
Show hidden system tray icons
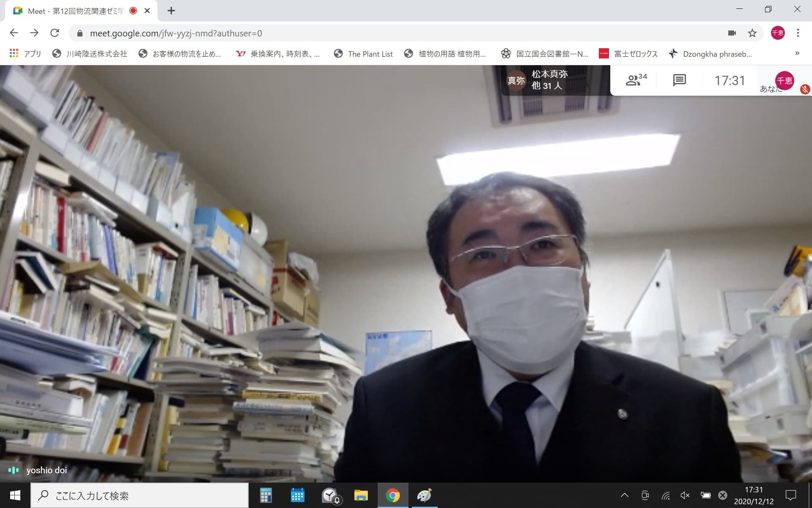(624, 495)
